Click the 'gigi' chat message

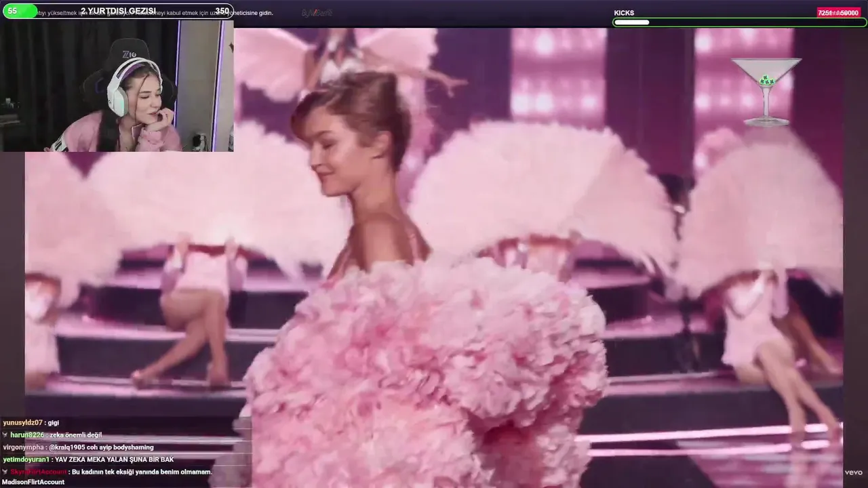[54, 423]
